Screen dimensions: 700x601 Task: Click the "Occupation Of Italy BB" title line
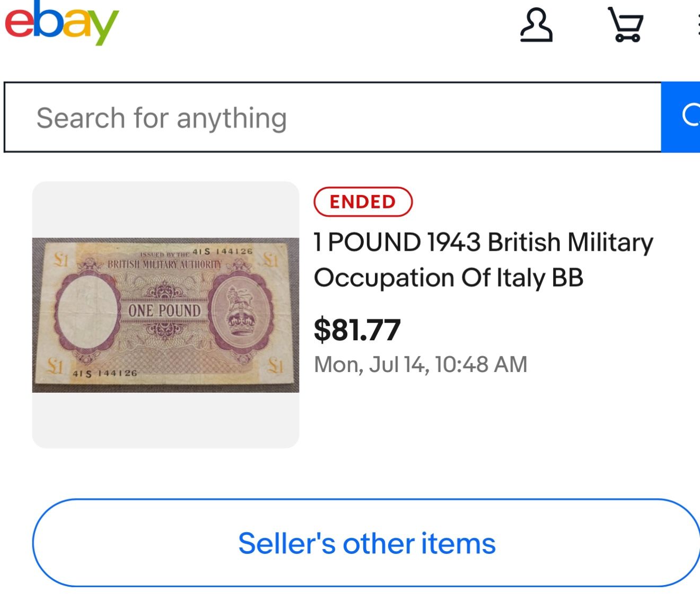click(448, 278)
